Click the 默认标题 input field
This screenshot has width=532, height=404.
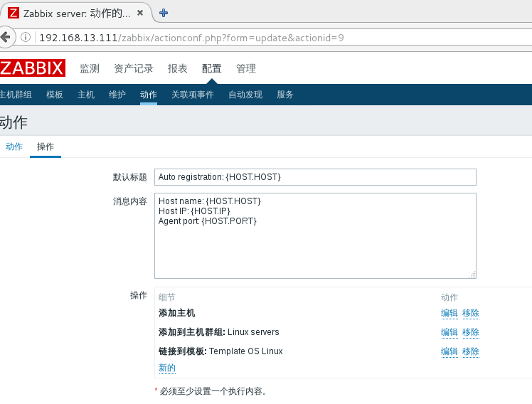(x=315, y=177)
